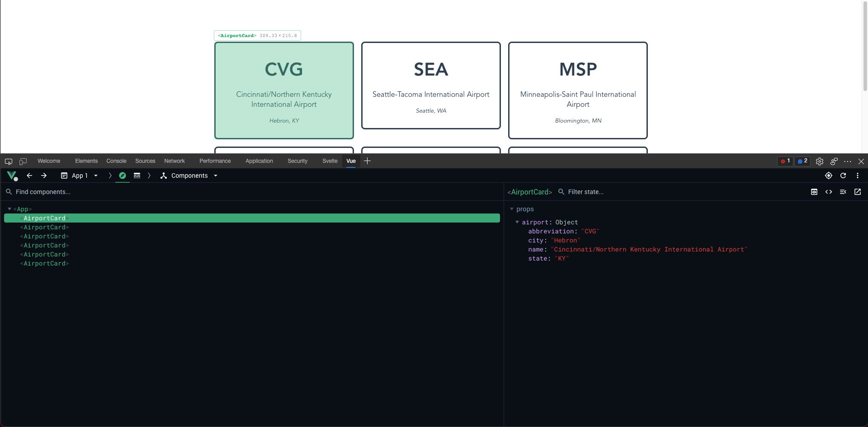Click the SEA airport card
Image resolution: width=868 pixels, height=427 pixels.
pyautogui.click(x=431, y=85)
